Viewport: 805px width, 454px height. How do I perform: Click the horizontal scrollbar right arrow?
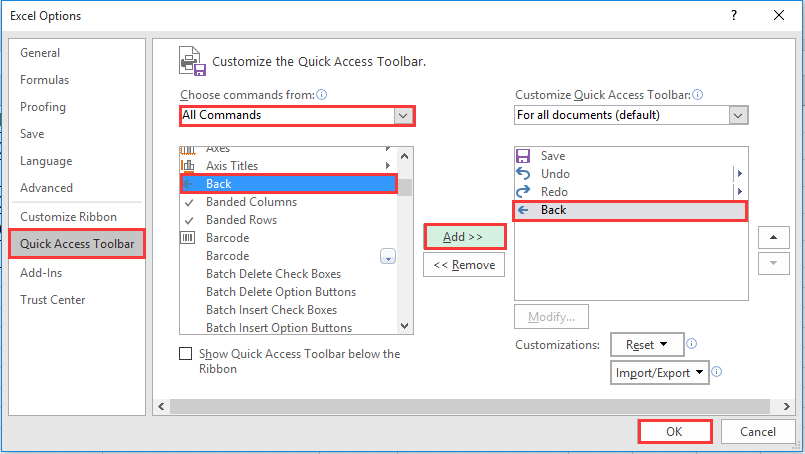pyautogui.click(x=786, y=406)
